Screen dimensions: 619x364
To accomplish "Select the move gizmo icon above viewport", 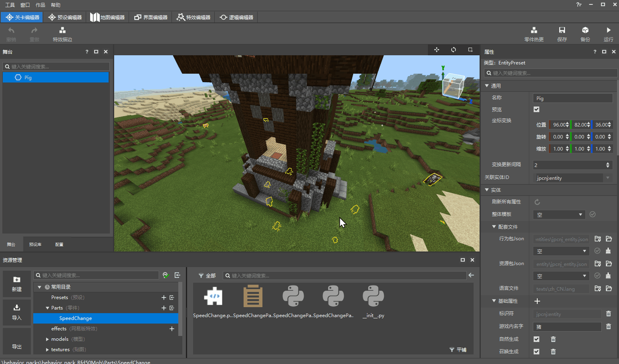I will (x=436, y=50).
